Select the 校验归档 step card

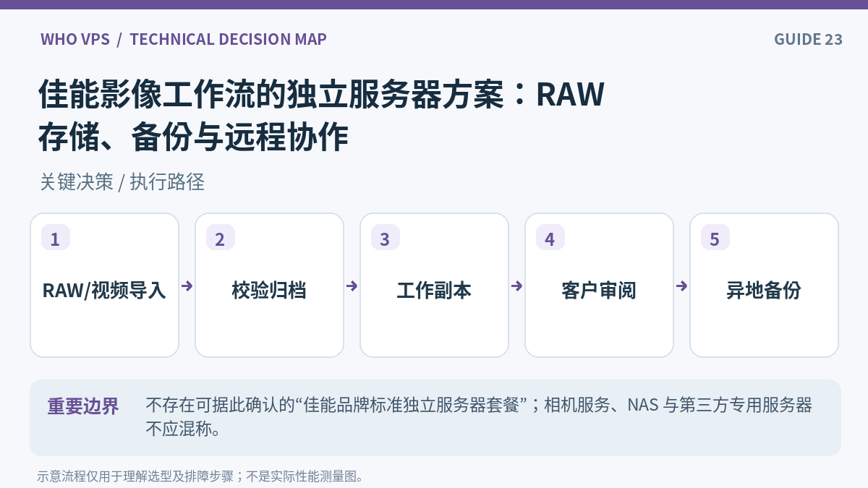[x=269, y=285]
